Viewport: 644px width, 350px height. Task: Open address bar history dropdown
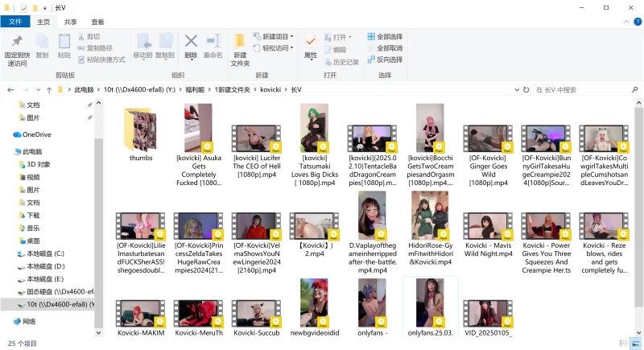517,89
